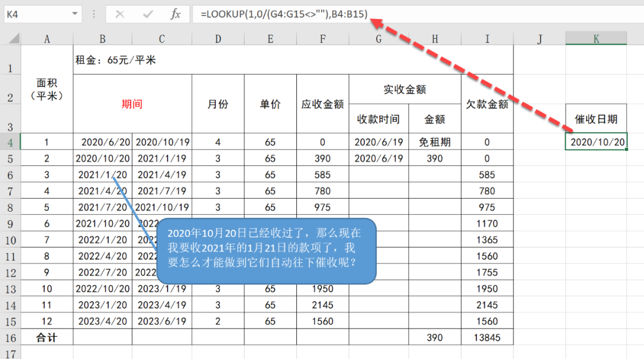Click cell 2022/4/20 in row 11
Screen dimensions: 644x359
pyautogui.click(x=103, y=256)
